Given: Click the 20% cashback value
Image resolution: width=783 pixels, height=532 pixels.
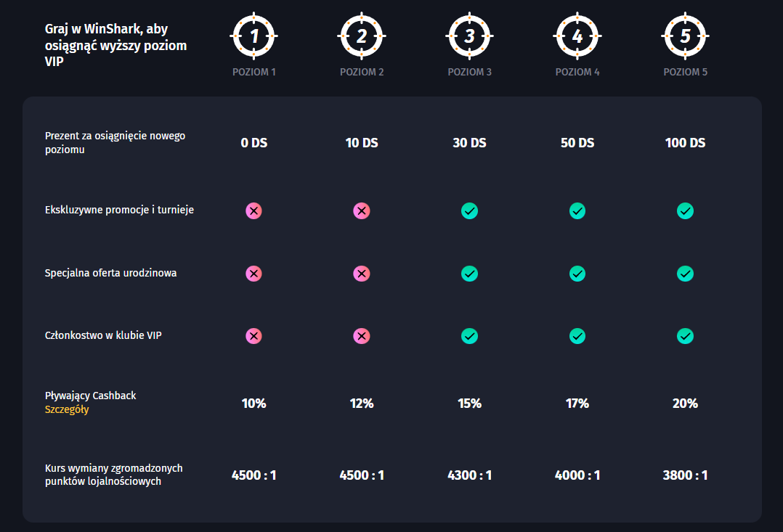Looking at the screenshot, I should coord(685,404).
